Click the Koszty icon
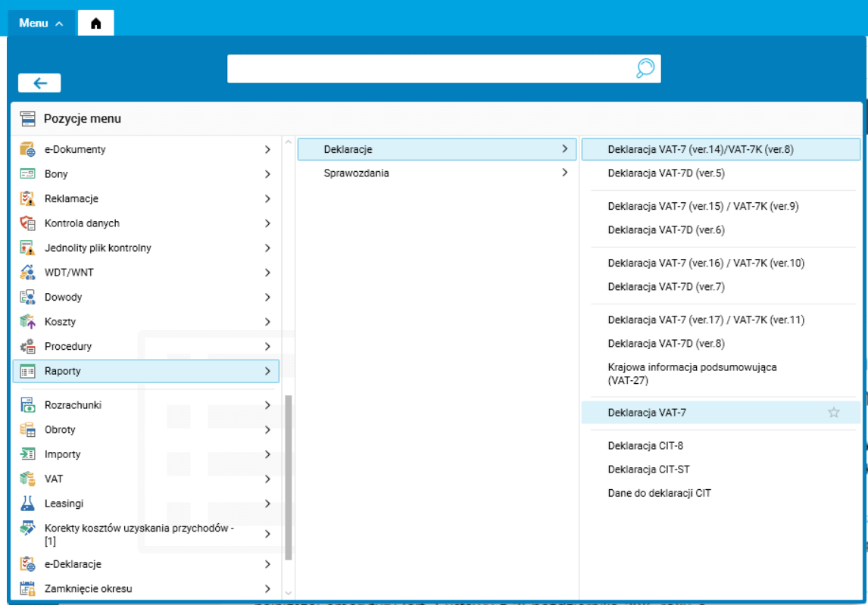This screenshot has height=605, width=868. (27, 322)
